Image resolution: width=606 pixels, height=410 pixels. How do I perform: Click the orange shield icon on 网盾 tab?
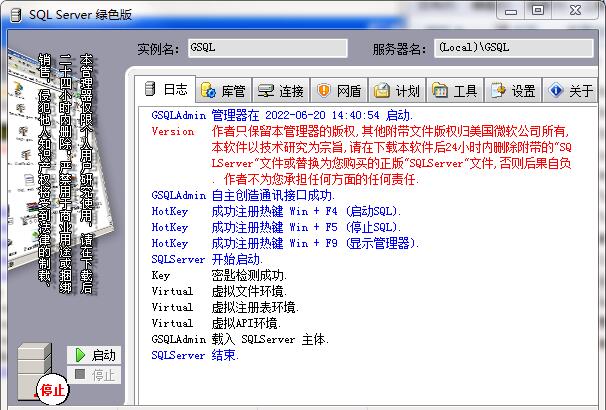323,90
